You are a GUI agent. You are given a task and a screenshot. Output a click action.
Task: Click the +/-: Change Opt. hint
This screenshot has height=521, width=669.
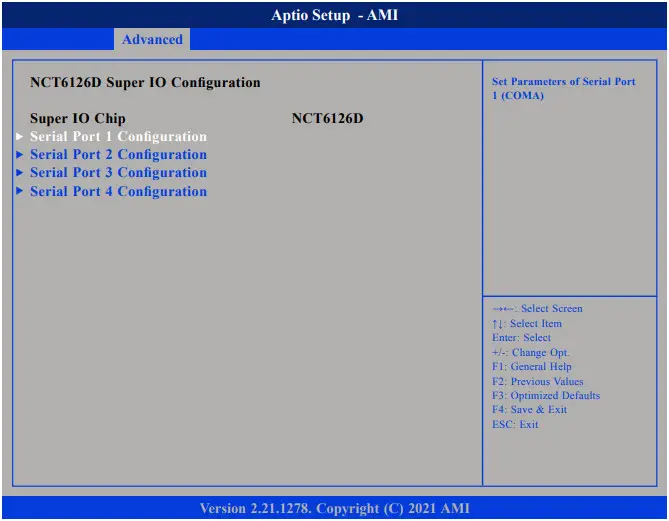pos(530,352)
